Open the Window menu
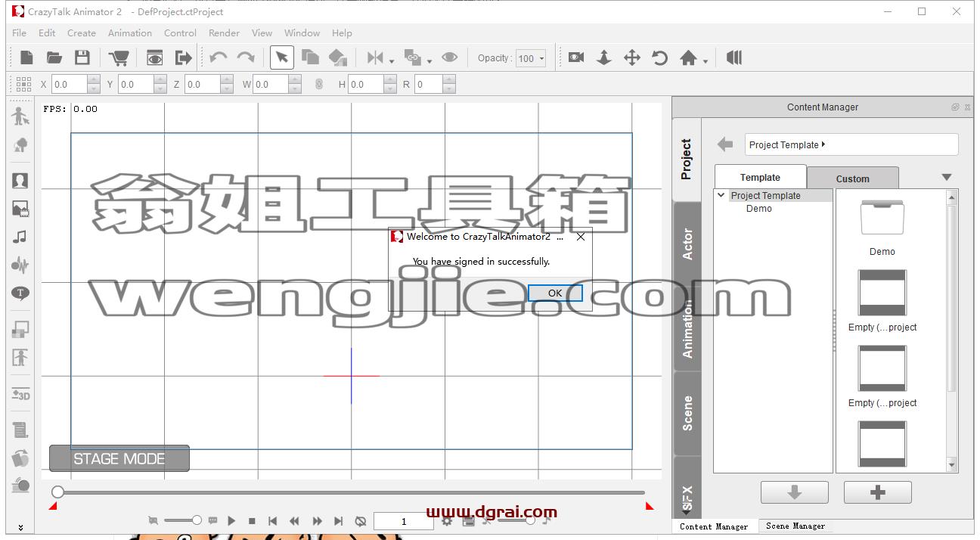 (x=302, y=33)
